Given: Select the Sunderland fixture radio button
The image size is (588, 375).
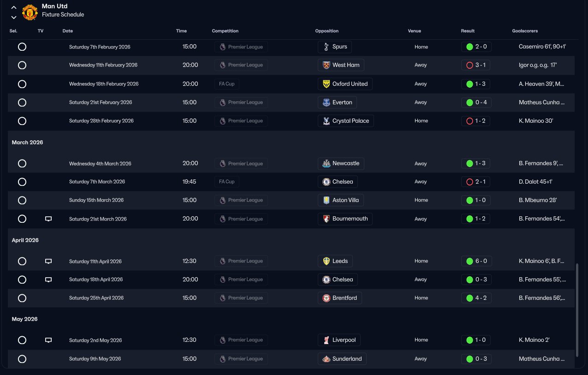Looking at the screenshot, I should [22, 359].
